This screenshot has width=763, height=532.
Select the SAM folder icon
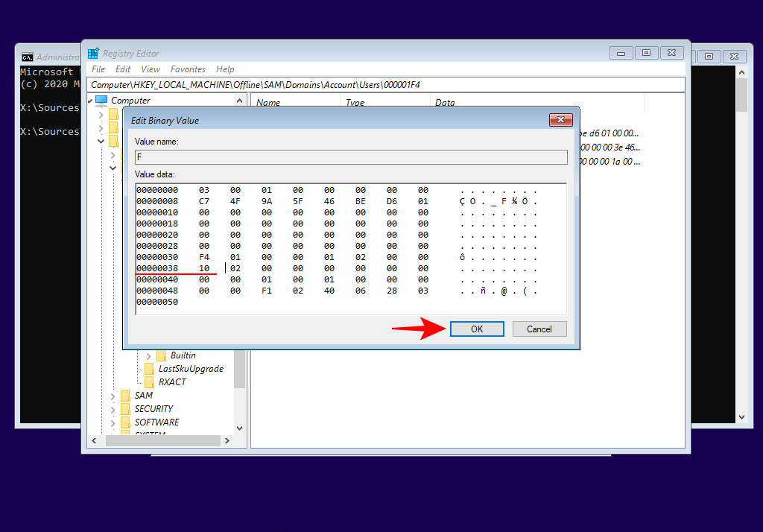[125, 396]
